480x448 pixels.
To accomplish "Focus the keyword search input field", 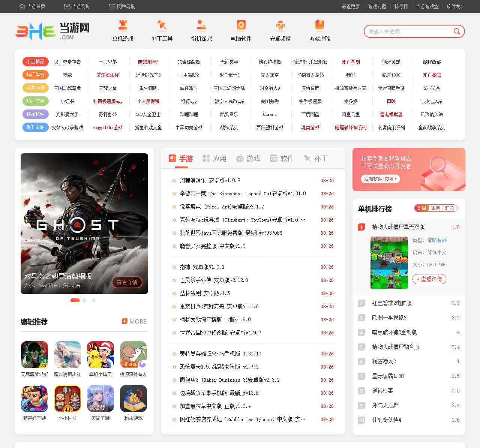I will click(409, 31).
